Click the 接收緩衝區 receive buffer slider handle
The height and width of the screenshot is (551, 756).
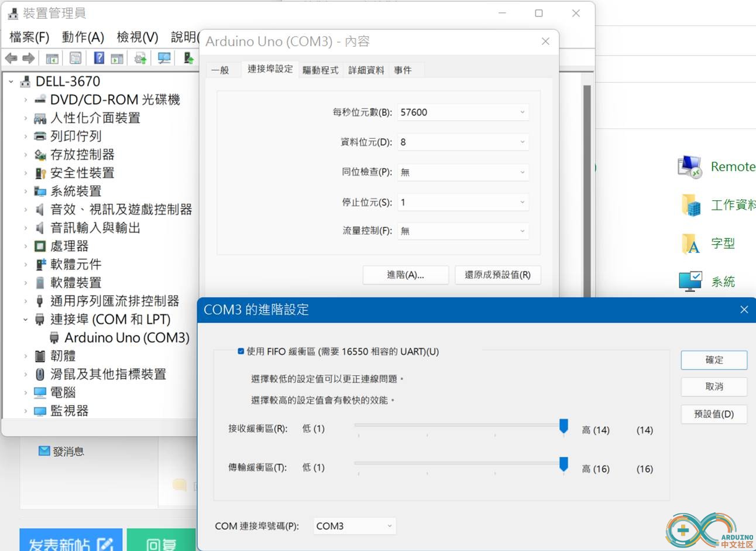pos(563,426)
